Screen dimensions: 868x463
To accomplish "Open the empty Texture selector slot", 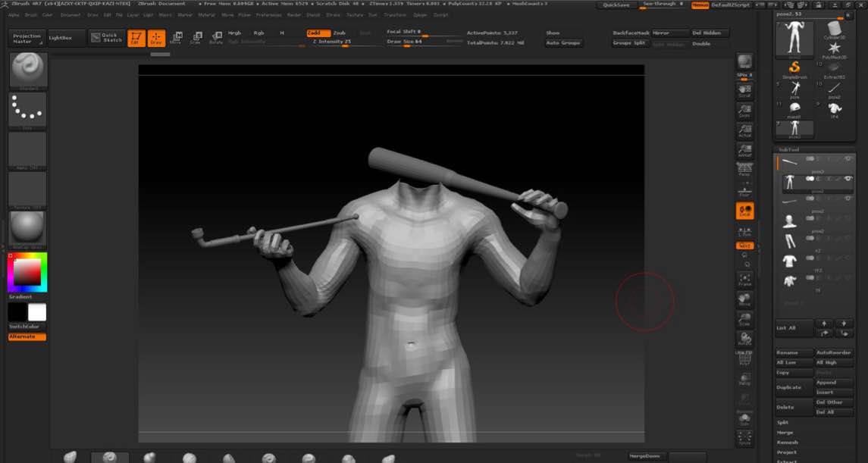I will 27,190.
